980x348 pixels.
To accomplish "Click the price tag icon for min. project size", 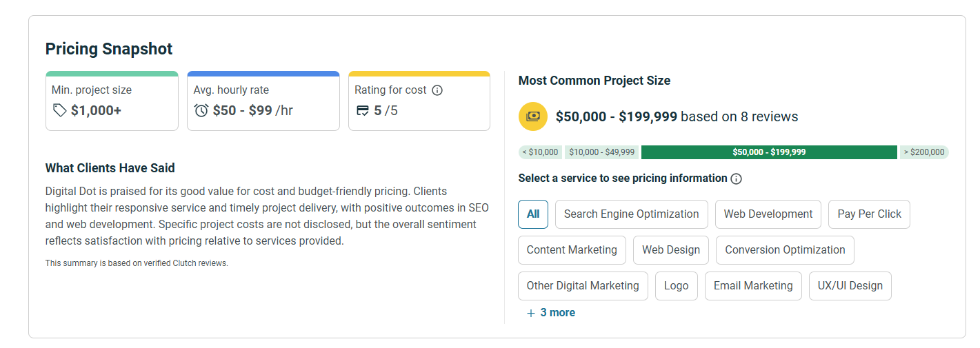I will click(x=60, y=110).
